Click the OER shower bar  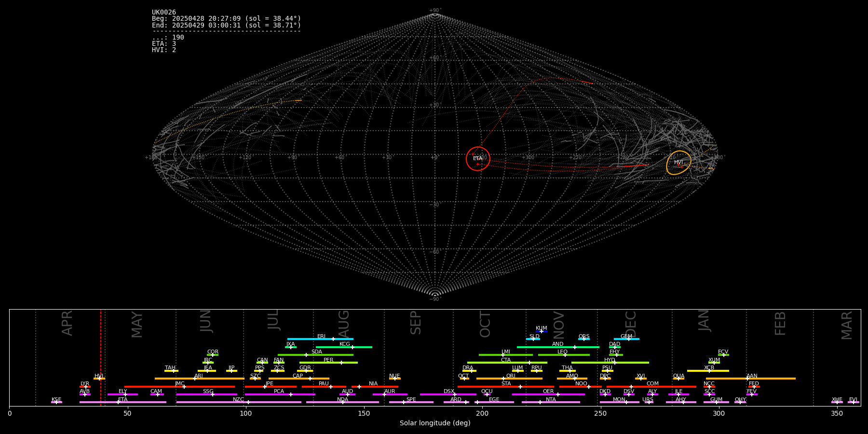pyautogui.click(x=548, y=394)
